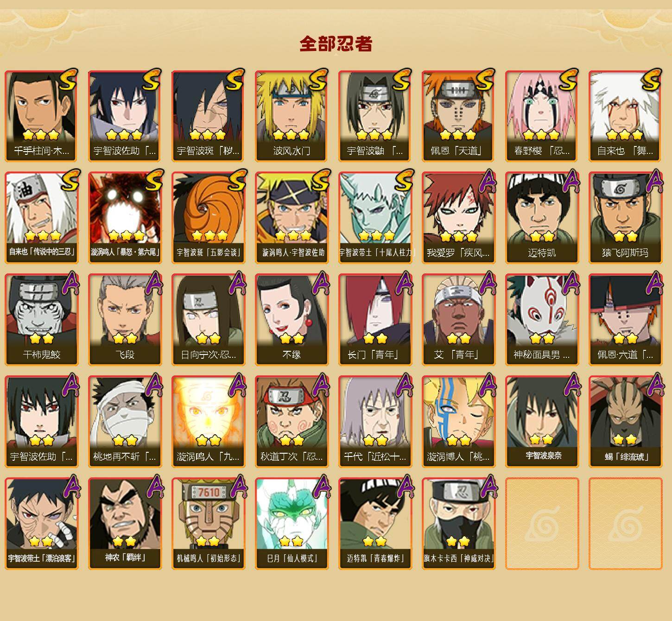Click the 全部忍者 section title
Viewport: 672px width, 621px height.
336,44
